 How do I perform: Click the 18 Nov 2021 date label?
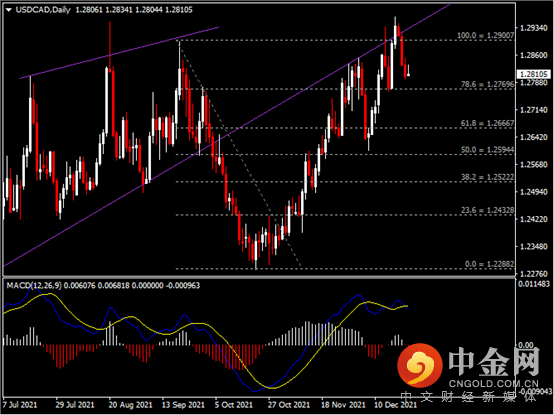pyautogui.click(x=343, y=404)
